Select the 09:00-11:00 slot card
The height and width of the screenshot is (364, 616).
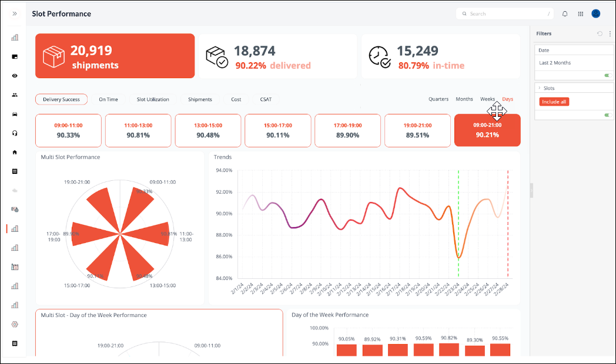[68, 130]
